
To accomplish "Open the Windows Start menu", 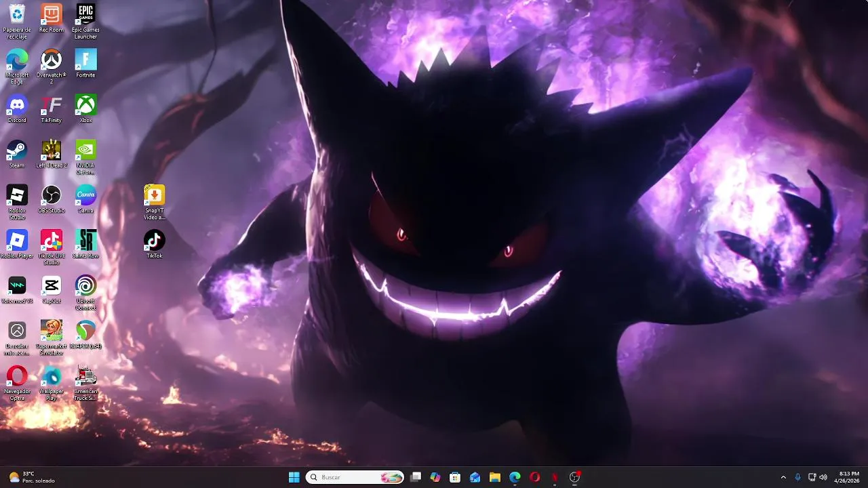I will pos(294,477).
